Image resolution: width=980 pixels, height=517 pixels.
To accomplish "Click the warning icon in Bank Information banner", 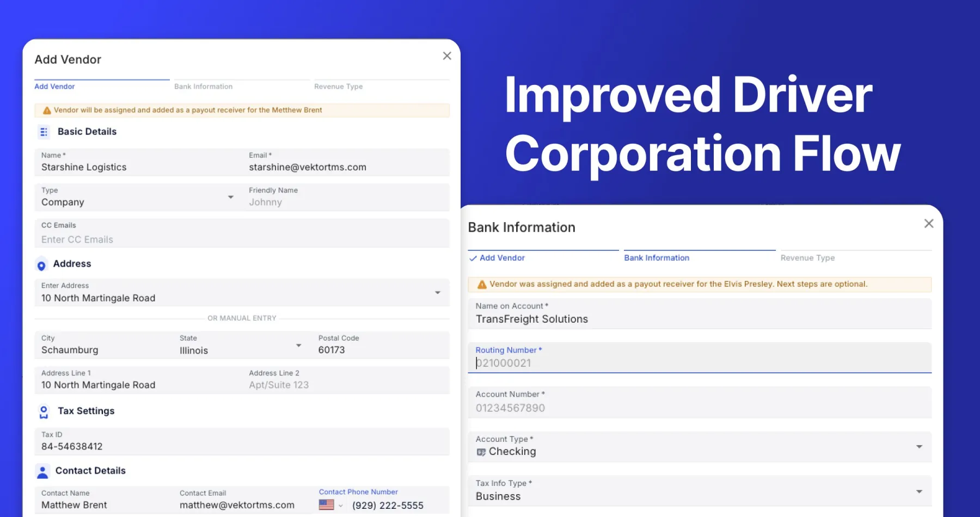I will pos(482,285).
